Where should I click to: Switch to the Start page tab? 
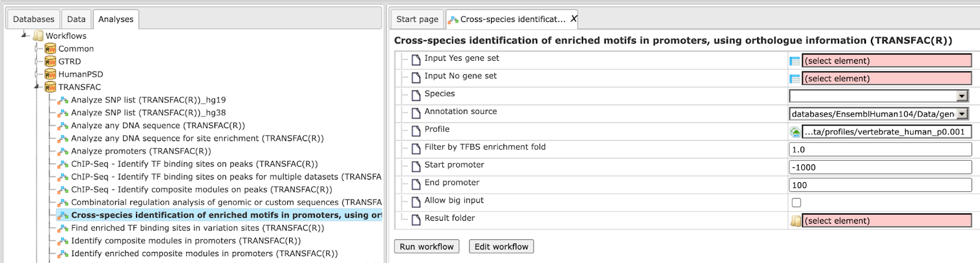pos(417,19)
